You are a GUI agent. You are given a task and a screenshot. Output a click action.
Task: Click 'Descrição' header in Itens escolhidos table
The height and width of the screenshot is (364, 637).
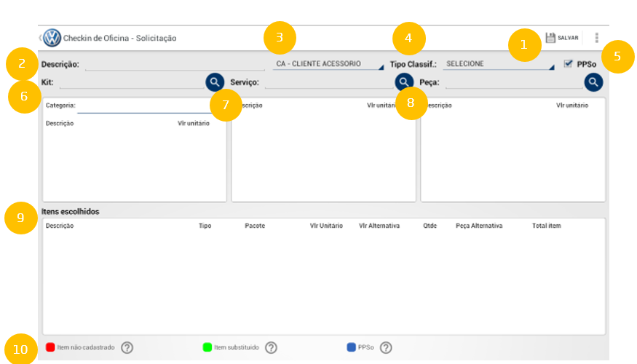(60, 226)
